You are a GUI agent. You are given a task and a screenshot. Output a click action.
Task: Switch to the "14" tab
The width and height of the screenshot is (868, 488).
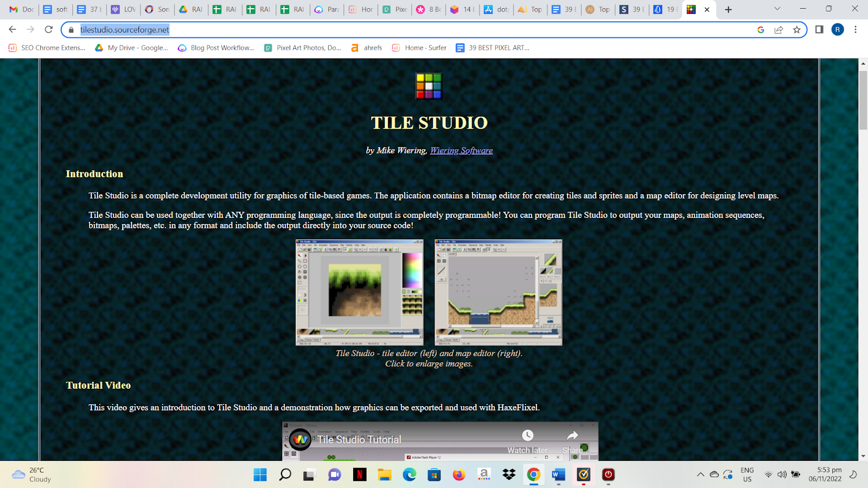coord(462,9)
